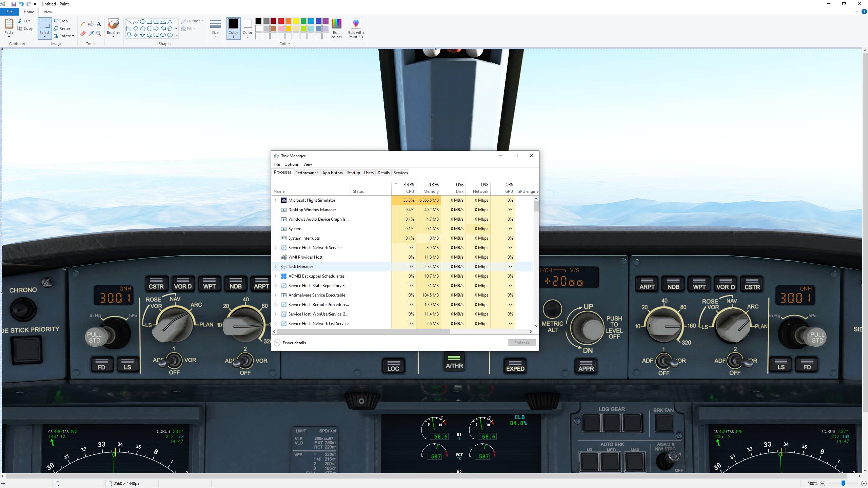
Task: Select the Text tool
Action: coord(99,24)
